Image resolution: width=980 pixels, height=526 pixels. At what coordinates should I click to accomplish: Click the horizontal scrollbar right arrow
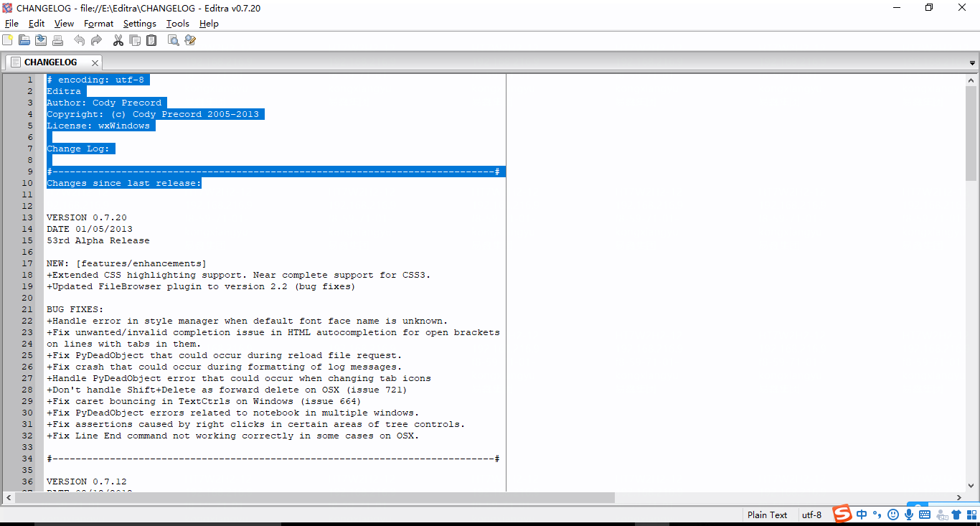pyautogui.click(x=959, y=497)
